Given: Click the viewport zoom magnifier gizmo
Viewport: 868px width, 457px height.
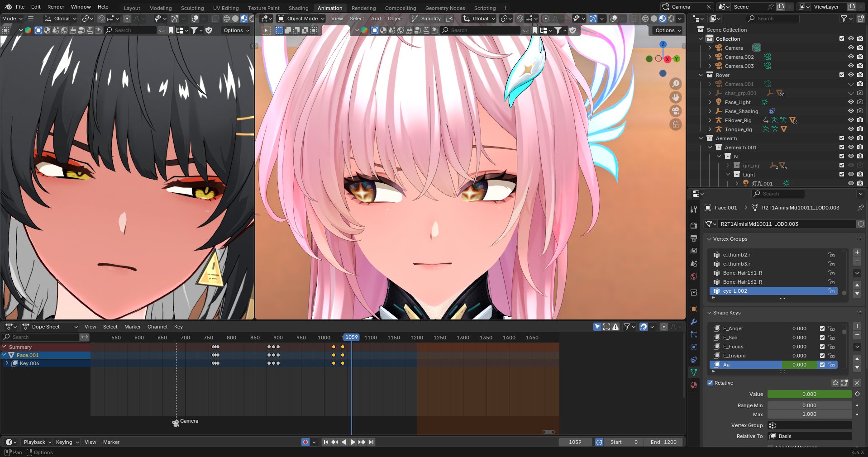Looking at the screenshot, I should point(676,84).
